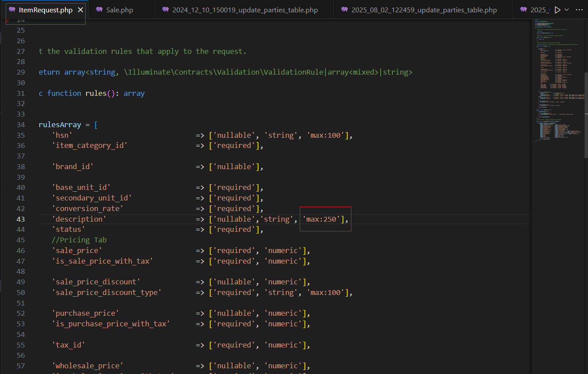Place cursor on 'wholesale_price' key
The height and width of the screenshot is (374, 588).
(87, 366)
